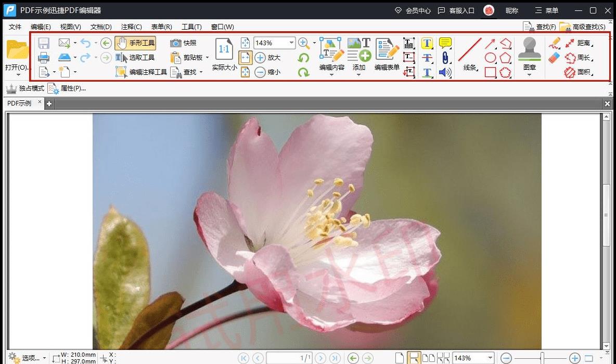Select the 手形工具 hand tool
616x364 pixels.
[x=135, y=43]
